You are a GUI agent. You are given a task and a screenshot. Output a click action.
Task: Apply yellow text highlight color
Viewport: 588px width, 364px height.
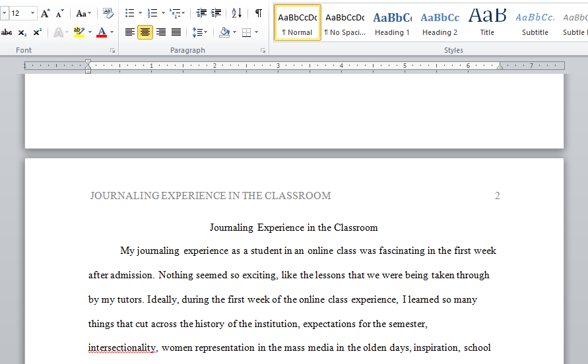pos(79,32)
